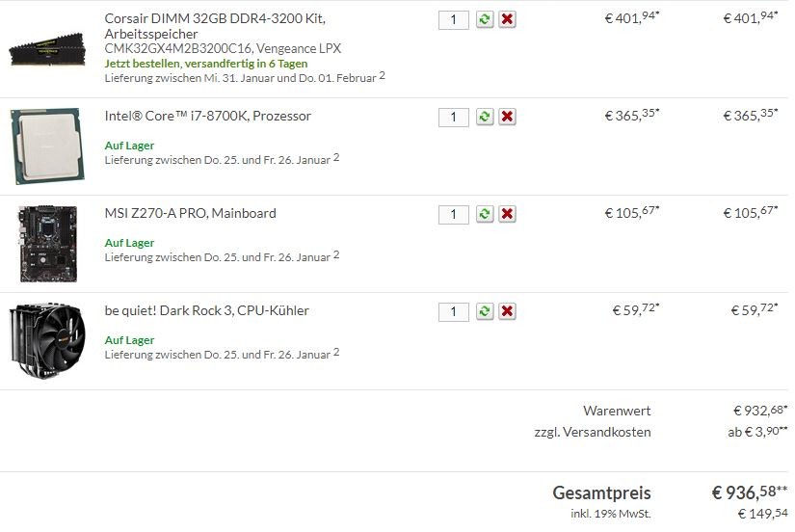Open be quiet! Dark Rock 3 product page
This screenshot has height=532, width=795.
(206, 310)
